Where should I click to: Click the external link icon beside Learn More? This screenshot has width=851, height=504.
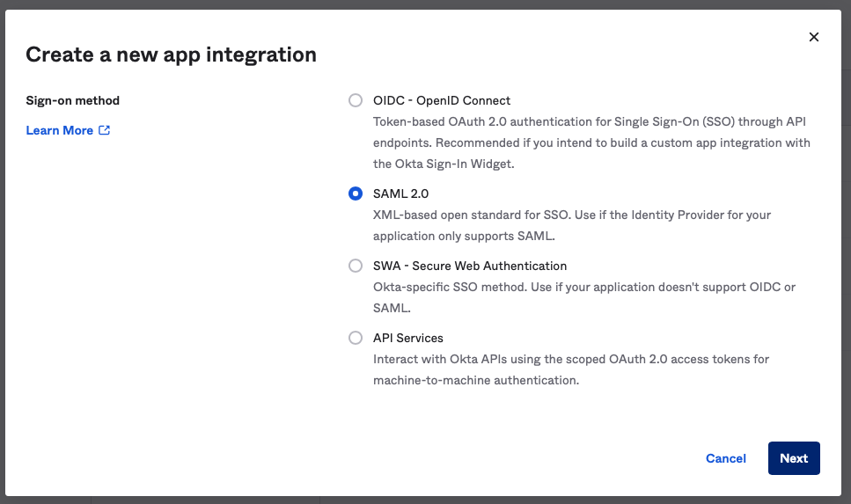(x=104, y=130)
